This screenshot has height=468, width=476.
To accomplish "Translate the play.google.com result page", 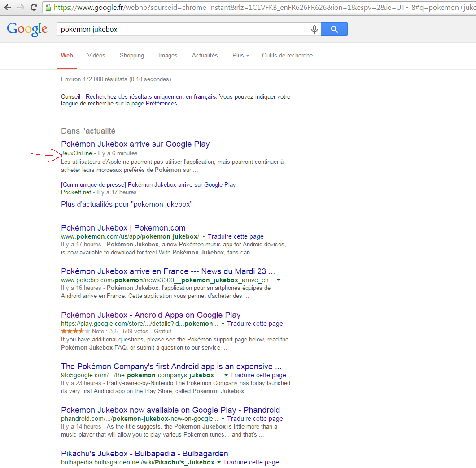I will coord(255,324).
